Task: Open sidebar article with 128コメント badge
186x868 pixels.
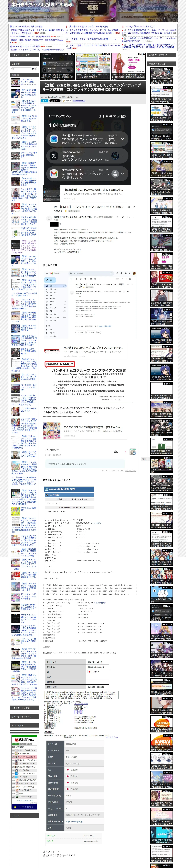Action: click(161, 669)
